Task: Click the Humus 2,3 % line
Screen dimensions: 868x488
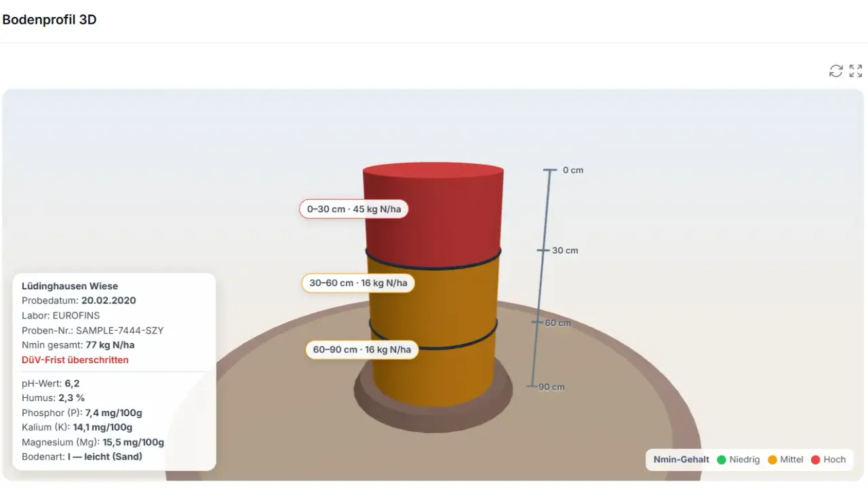Action: click(54, 398)
